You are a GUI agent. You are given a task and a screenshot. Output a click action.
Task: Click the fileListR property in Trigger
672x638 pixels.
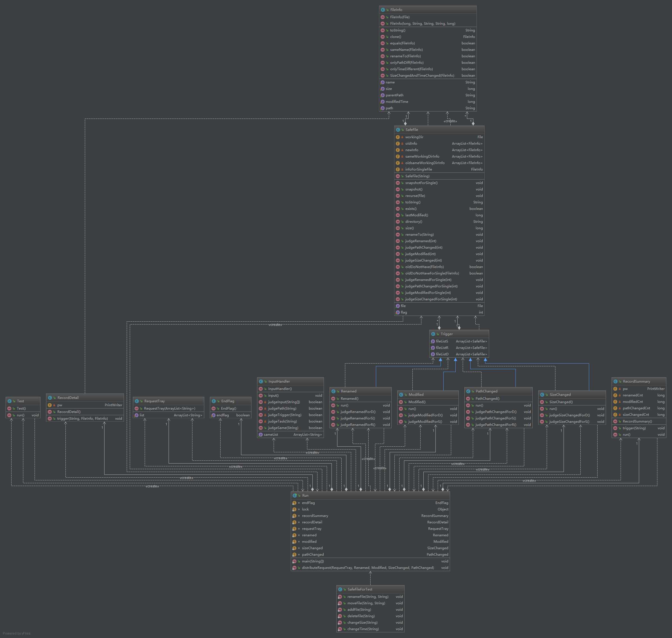(x=459, y=348)
